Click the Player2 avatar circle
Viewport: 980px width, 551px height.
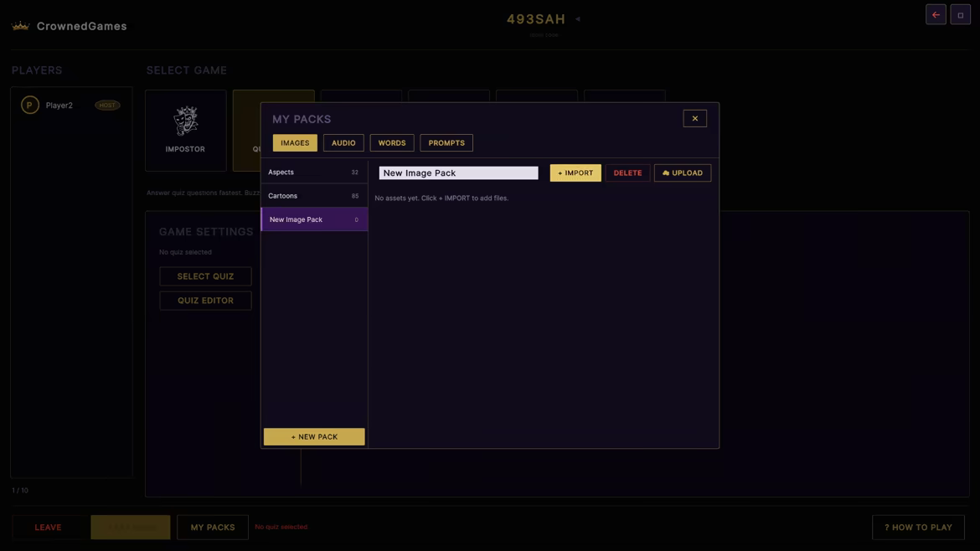pyautogui.click(x=29, y=105)
